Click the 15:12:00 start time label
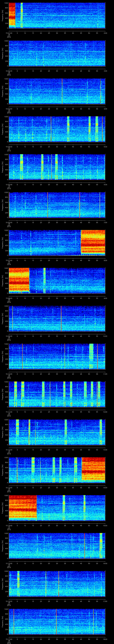 click(9, 450)
